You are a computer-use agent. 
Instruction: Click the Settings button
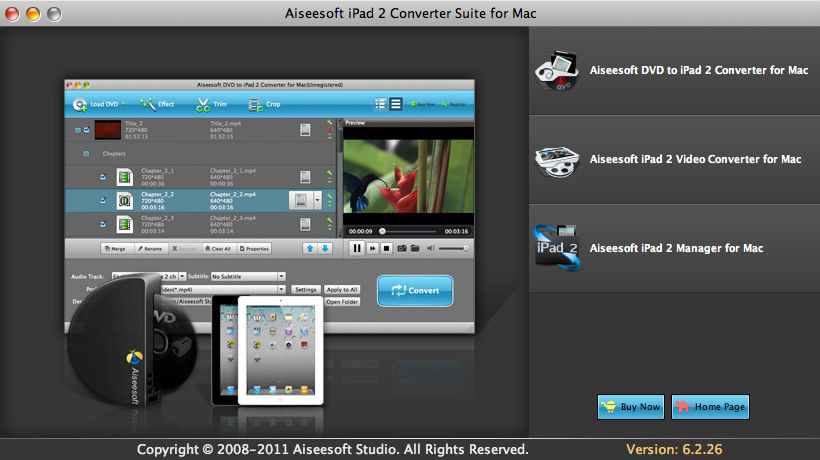(305, 289)
